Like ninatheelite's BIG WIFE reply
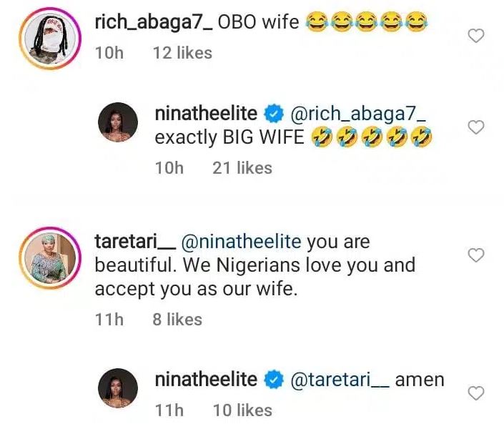The image size is (504, 434). 475,127
